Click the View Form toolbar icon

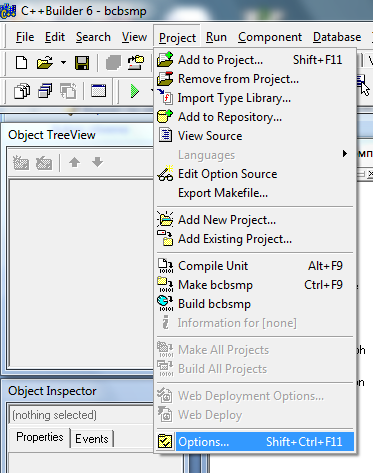45,91
